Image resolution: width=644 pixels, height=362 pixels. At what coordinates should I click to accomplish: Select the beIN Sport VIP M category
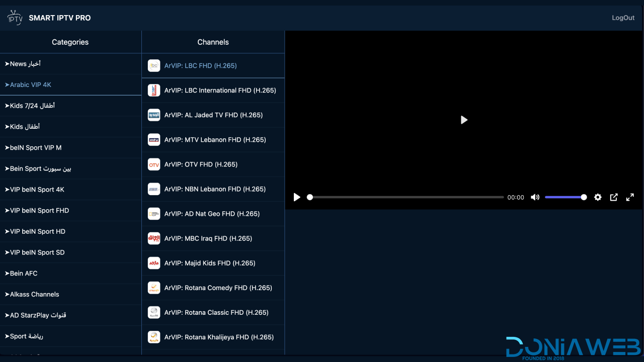(x=70, y=148)
